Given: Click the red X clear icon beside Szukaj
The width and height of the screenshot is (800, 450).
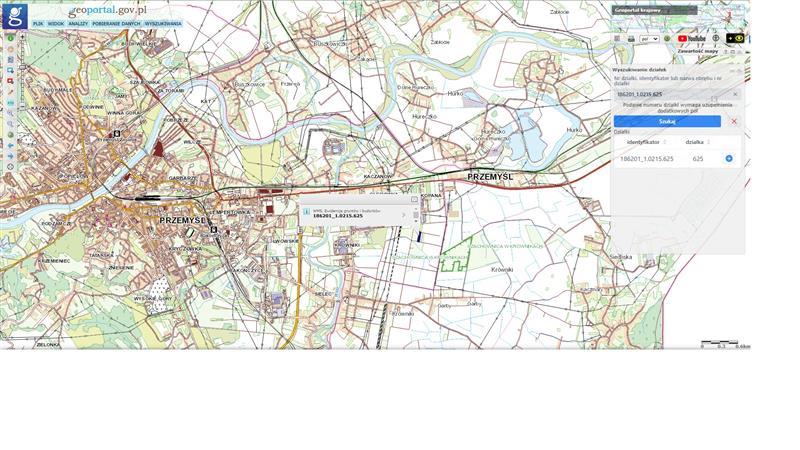Looking at the screenshot, I should pos(734,122).
